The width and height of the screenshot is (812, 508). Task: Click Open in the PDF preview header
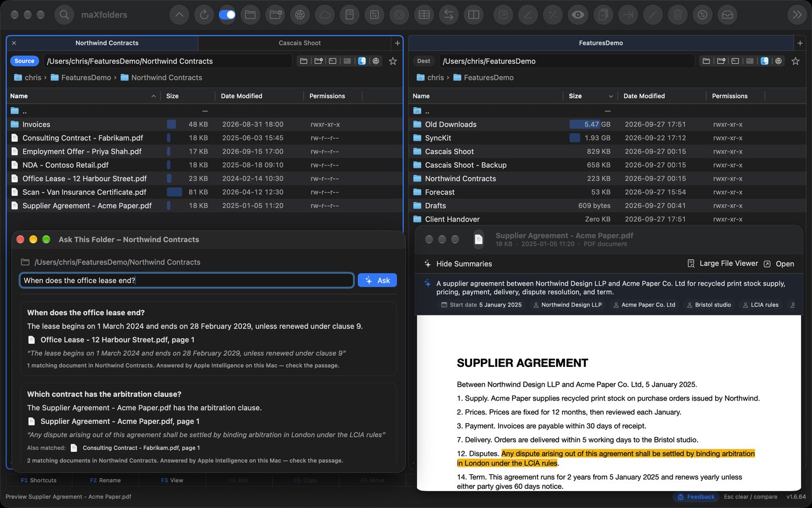click(x=779, y=264)
